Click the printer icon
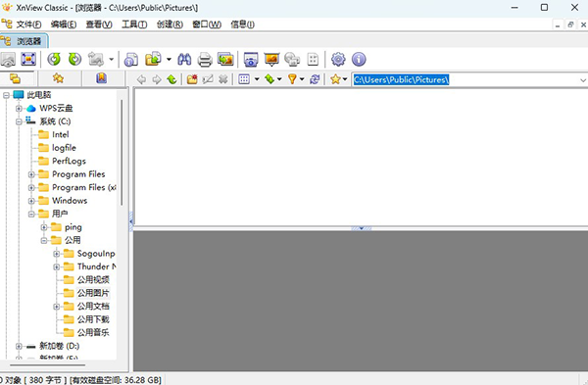 pos(205,59)
